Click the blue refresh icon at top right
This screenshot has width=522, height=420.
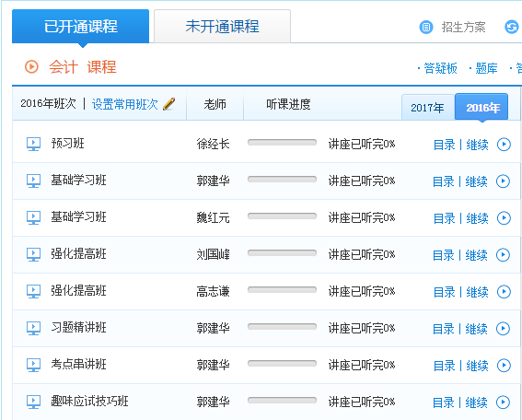point(511,27)
